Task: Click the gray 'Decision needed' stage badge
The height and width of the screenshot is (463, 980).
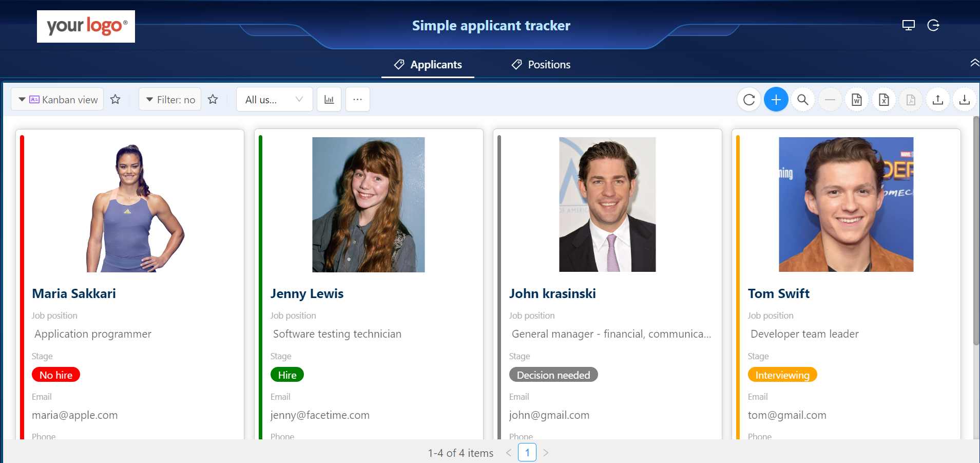Action: [x=553, y=375]
